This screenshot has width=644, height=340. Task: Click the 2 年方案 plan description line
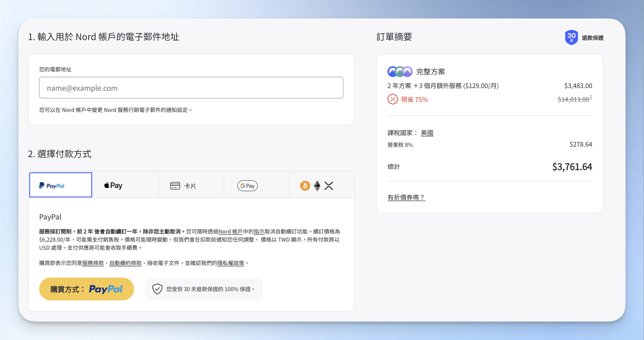tap(443, 86)
